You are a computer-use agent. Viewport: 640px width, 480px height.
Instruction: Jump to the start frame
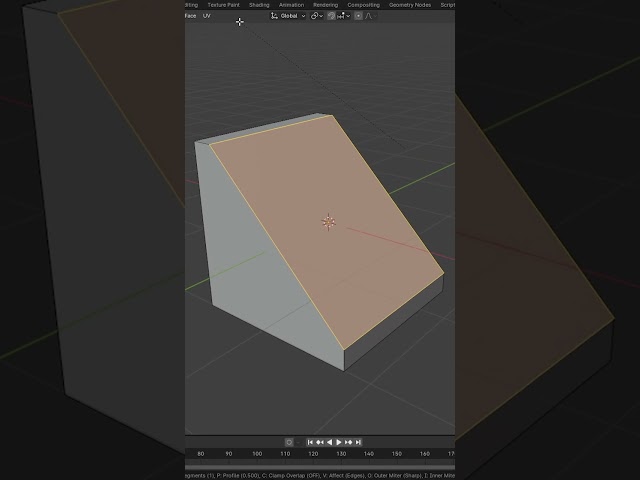point(310,442)
